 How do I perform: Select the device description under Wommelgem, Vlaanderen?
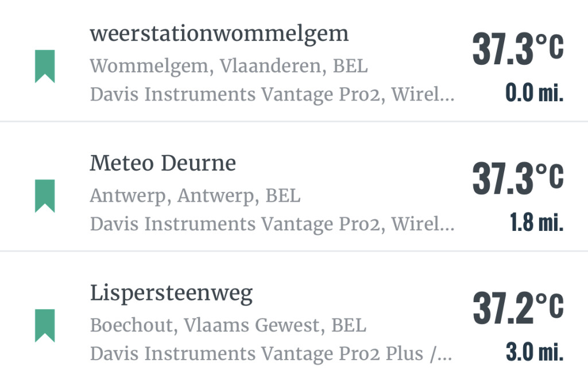click(272, 94)
